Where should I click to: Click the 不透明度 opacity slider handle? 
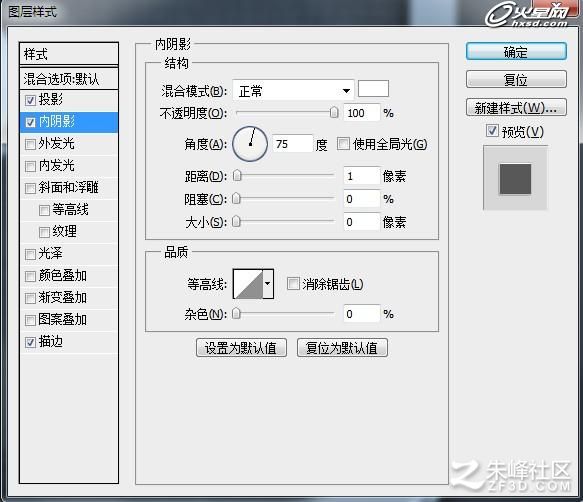(334, 112)
